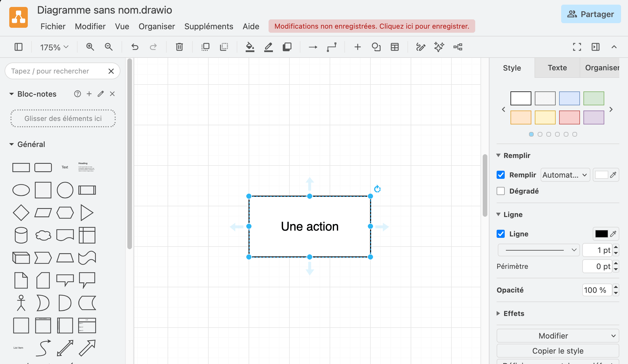The height and width of the screenshot is (364, 628).
Task: Open the waypoints connector style icon
Action: pos(332,47)
